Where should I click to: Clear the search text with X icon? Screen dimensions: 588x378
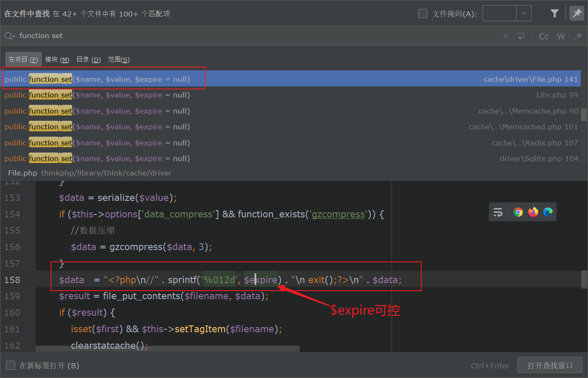click(x=506, y=36)
